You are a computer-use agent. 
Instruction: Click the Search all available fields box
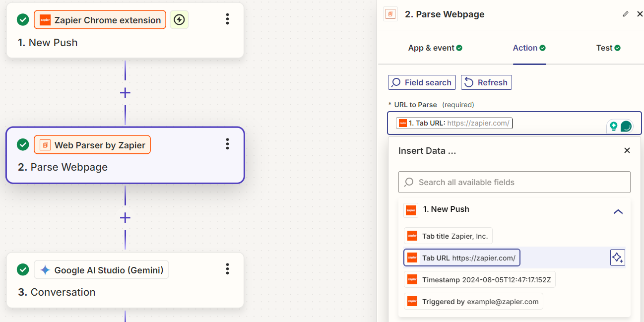pos(515,182)
